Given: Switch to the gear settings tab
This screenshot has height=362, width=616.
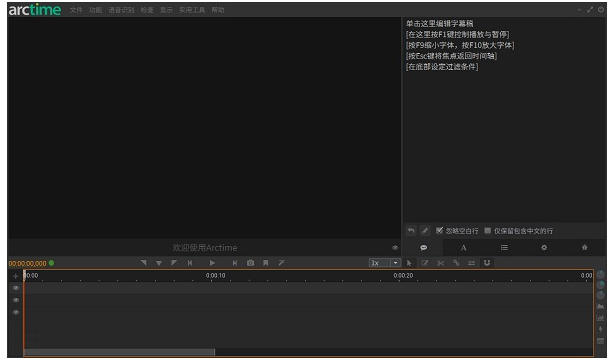Looking at the screenshot, I should point(544,248).
